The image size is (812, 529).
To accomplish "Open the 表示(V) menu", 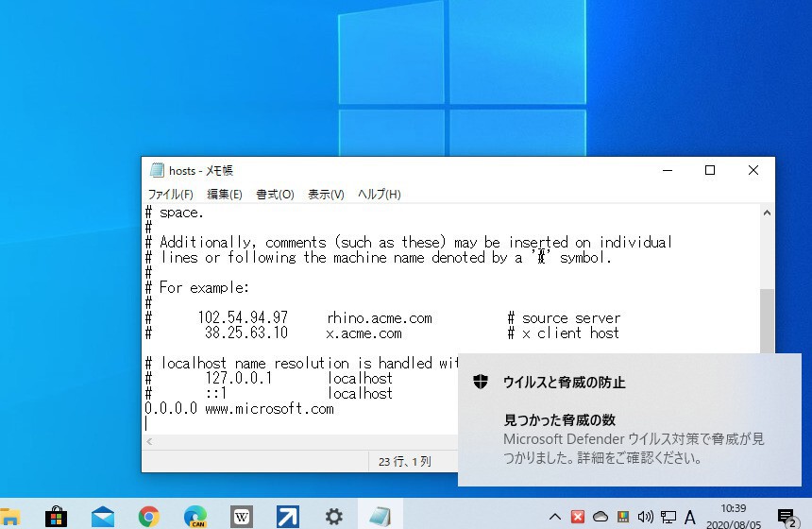I will (x=326, y=195).
